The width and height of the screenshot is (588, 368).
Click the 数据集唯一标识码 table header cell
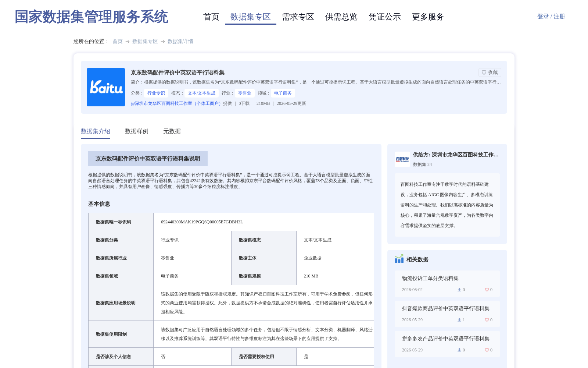coord(121,222)
